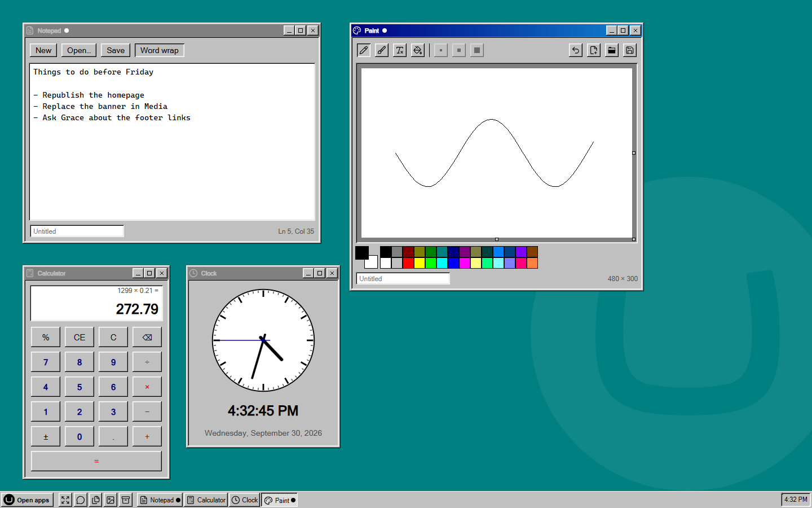Image resolution: width=812 pixels, height=508 pixels.
Task: Select the Pencil tool in Paint
Action: pyautogui.click(x=364, y=50)
